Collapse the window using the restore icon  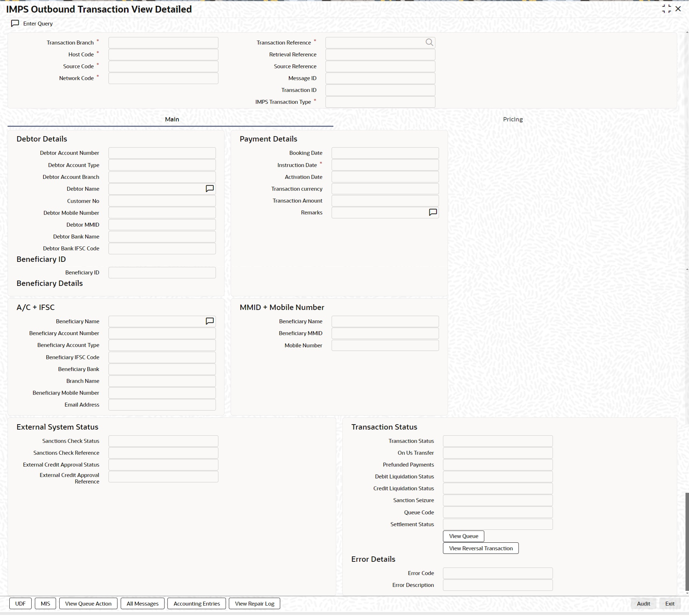coord(666,9)
